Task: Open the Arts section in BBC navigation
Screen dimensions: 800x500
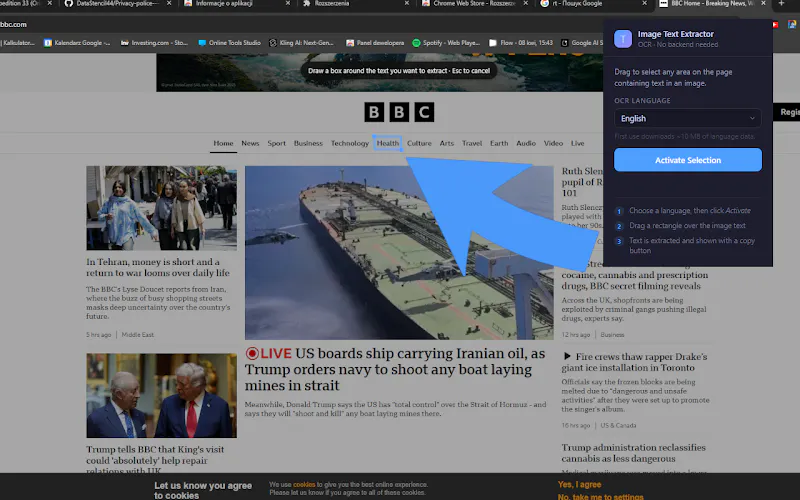Action: click(446, 143)
